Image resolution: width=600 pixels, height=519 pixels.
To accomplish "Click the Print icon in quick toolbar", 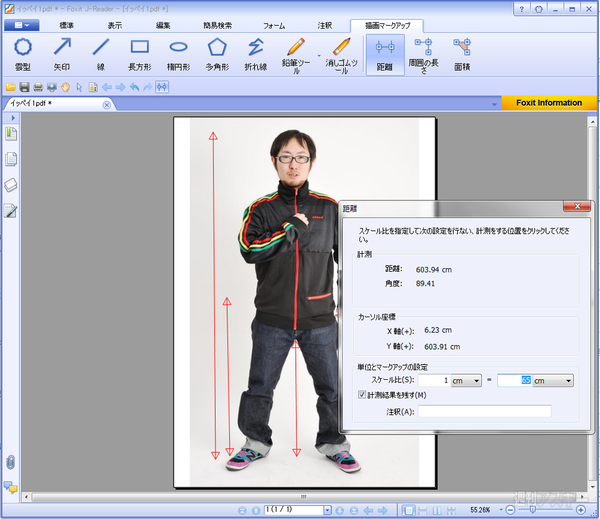I will (38, 87).
